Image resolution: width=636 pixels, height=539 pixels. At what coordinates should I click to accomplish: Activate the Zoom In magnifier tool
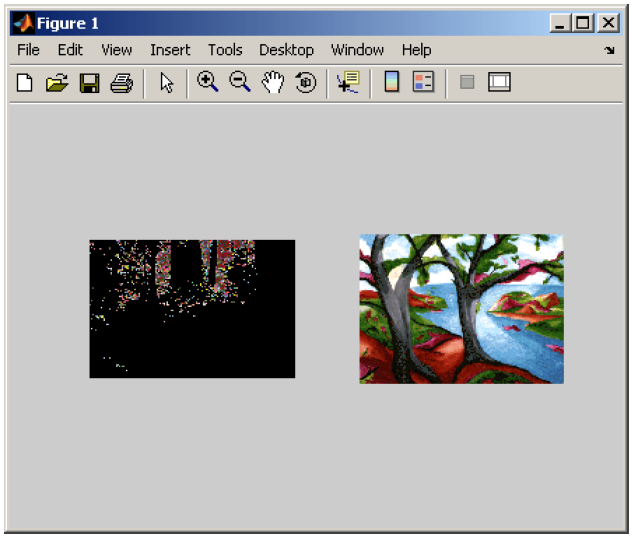(x=207, y=82)
